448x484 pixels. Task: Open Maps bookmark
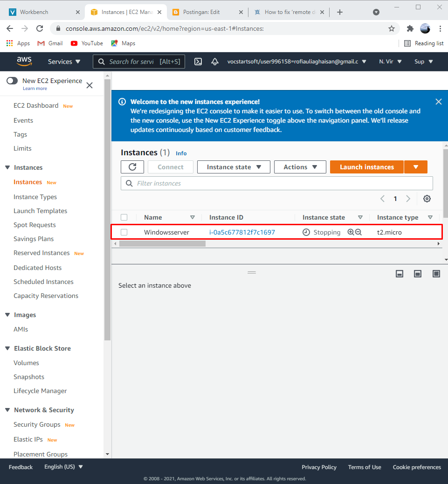(123, 43)
